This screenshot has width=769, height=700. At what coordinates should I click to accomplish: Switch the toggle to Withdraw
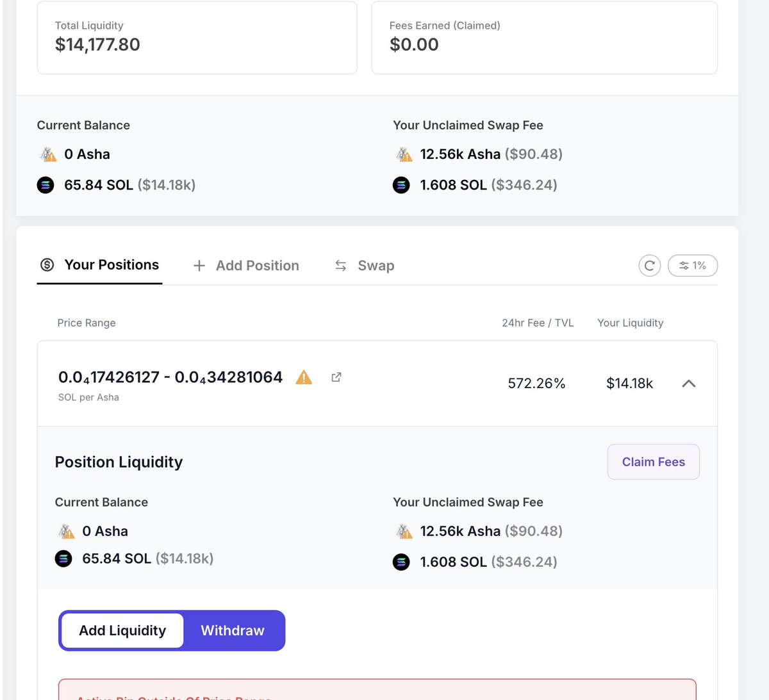tap(233, 631)
